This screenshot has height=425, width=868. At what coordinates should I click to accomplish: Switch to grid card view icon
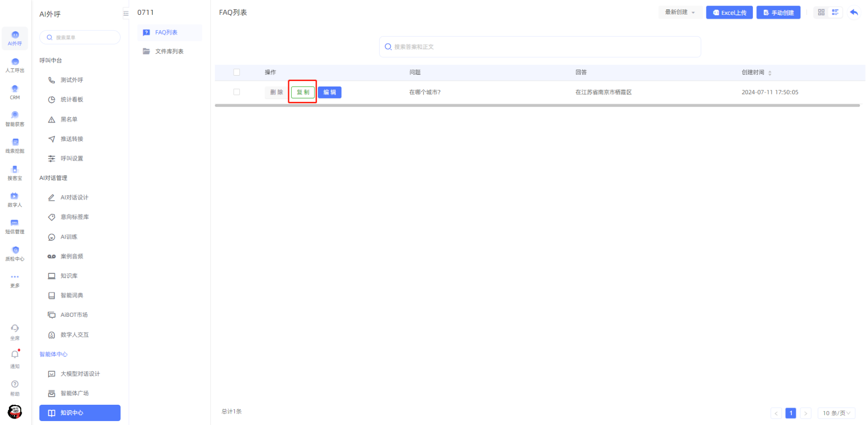pyautogui.click(x=821, y=12)
